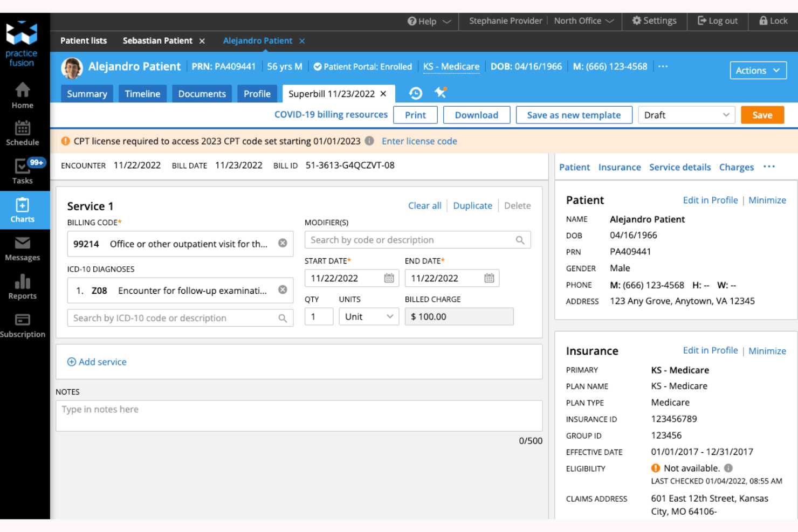Click the eligibility info icon
Viewport: 798px width, 532px height.
(728, 468)
